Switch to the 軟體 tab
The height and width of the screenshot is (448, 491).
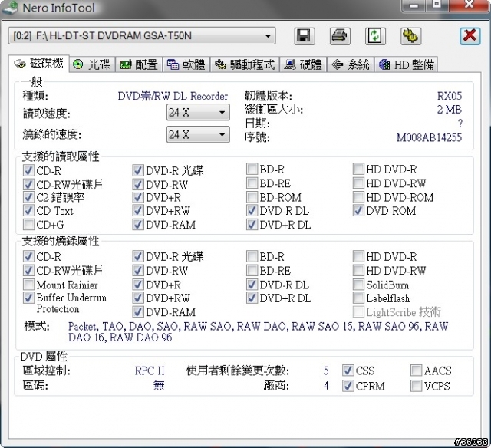click(186, 64)
